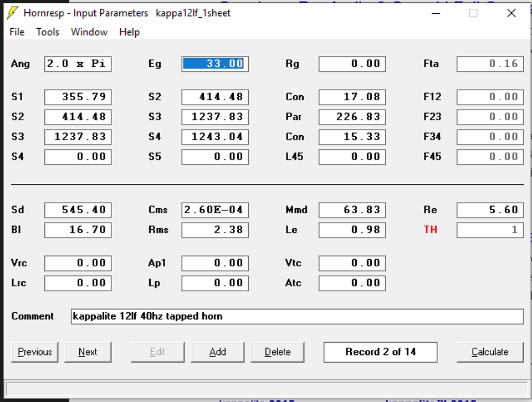Click the S5 input field
532x402 pixels.
215,157
